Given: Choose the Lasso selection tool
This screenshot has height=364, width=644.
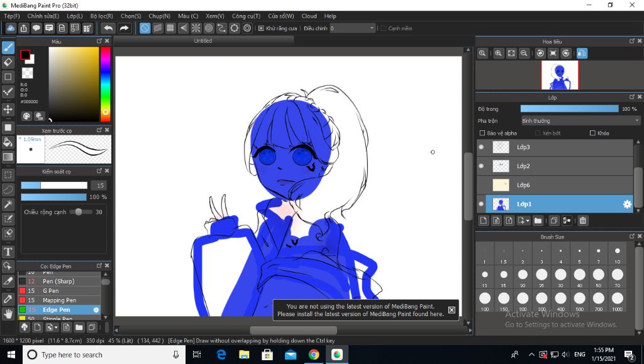Looking at the screenshot, I should (x=8, y=190).
